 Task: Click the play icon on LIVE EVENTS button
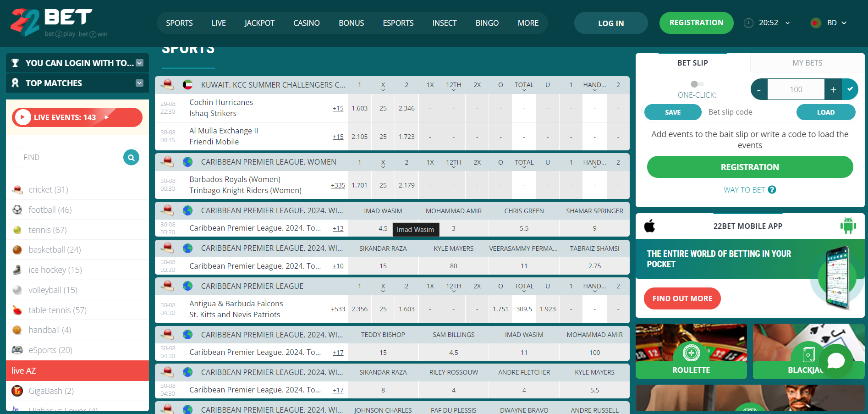click(x=23, y=117)
